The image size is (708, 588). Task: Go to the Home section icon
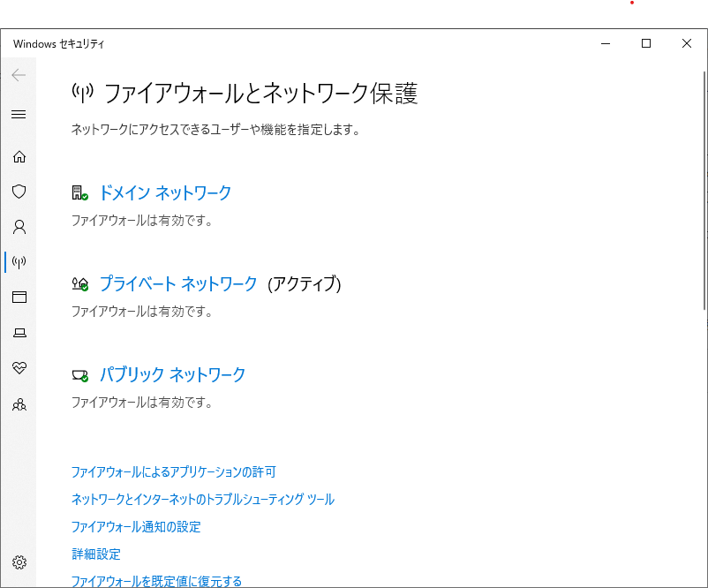tap(19, 156)
